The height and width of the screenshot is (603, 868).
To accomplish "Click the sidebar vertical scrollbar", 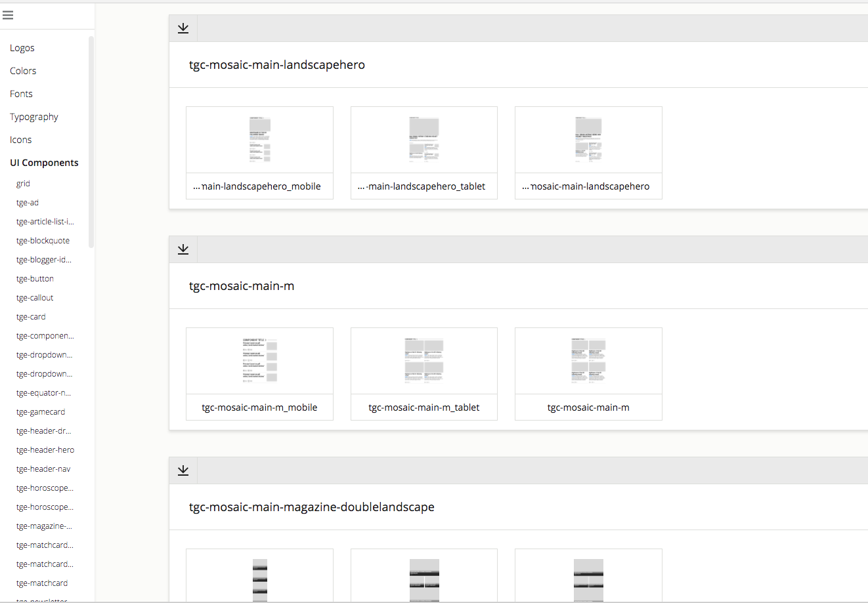I will point(91,142).
